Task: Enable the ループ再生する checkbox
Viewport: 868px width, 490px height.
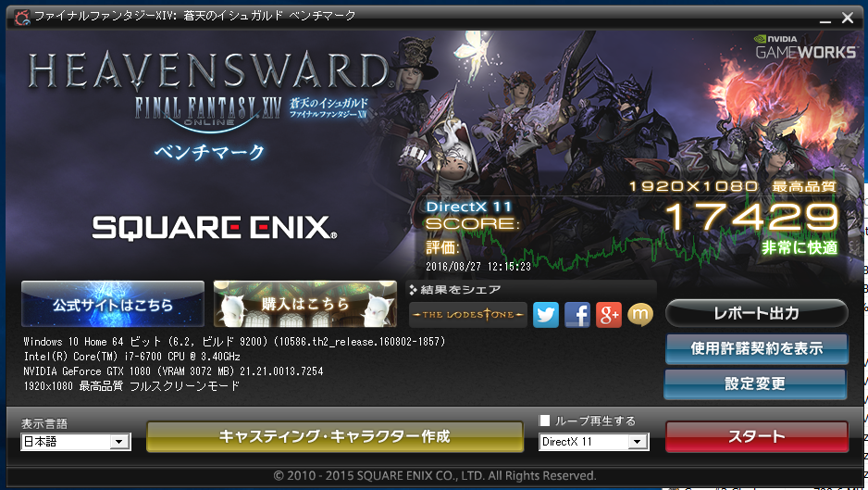Action: tap(545, 421)
